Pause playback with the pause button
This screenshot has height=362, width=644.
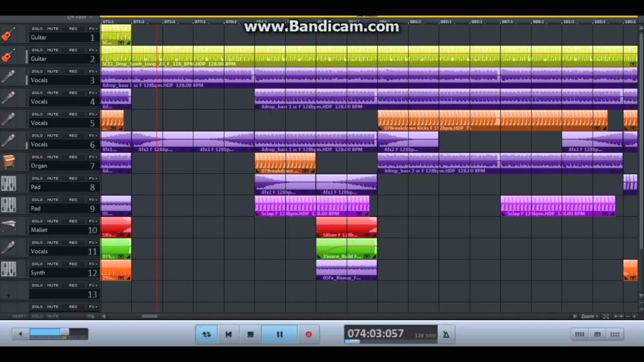click(x=280, y=334)
